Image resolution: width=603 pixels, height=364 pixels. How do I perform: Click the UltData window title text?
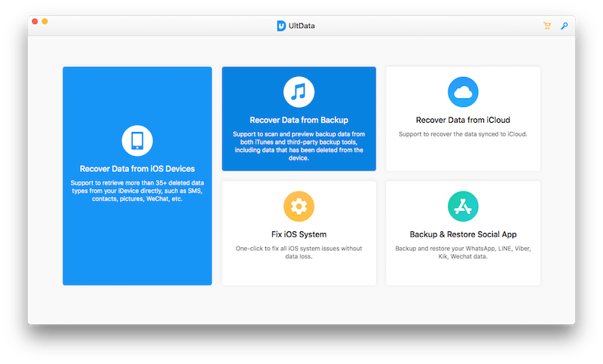coord(301,26)
